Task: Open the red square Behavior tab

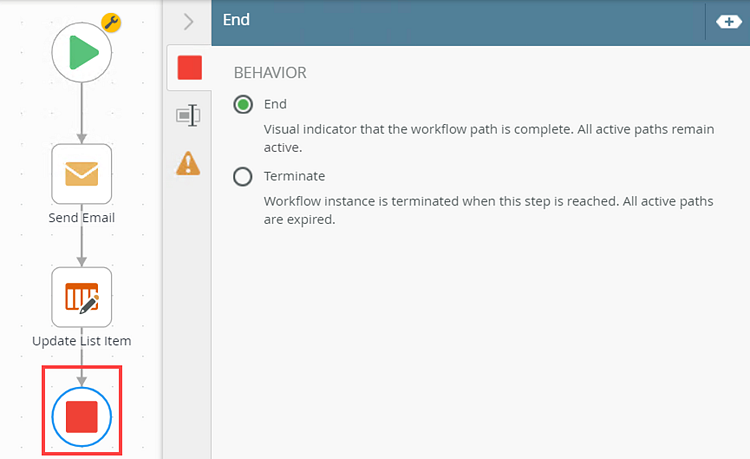Action: click(189, 67)
